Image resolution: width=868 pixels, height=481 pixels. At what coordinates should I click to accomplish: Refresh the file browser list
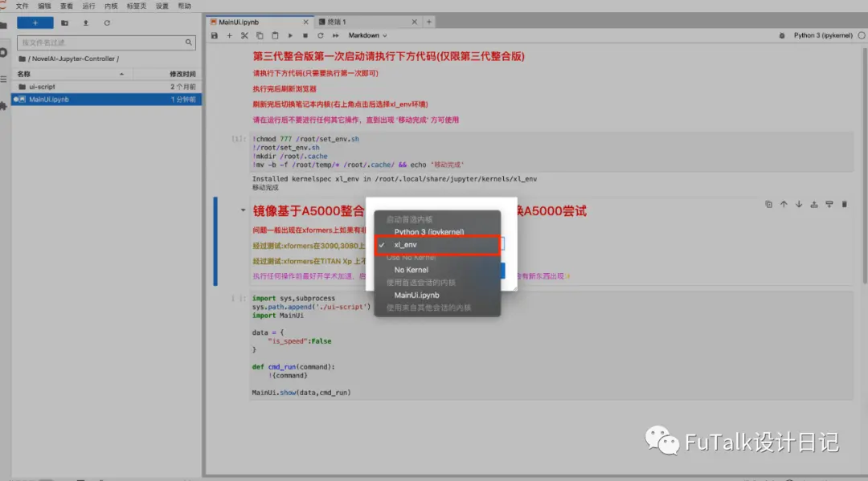tap(107, 22)
